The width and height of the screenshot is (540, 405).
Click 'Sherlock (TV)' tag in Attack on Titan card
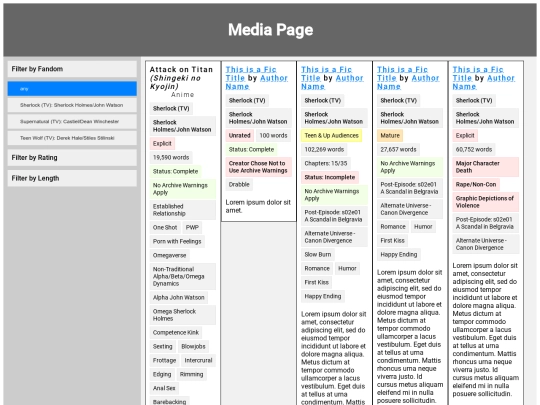point(171,108)
